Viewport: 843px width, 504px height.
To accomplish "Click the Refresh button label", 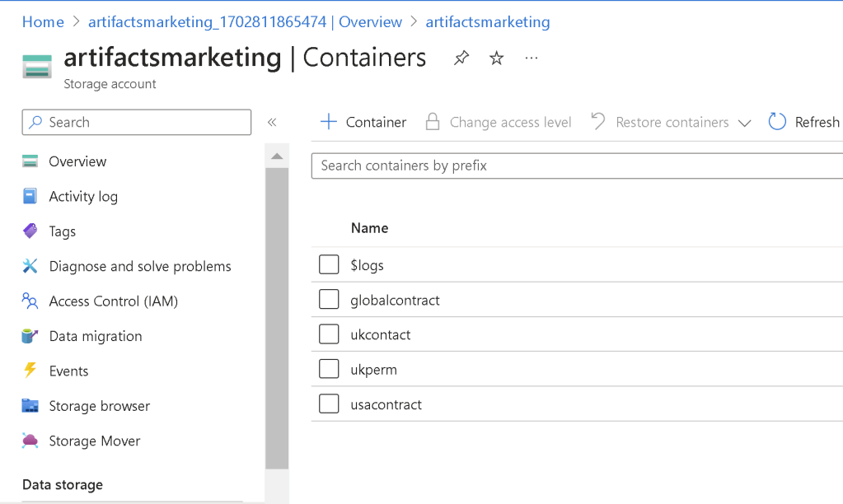I will [x=817, y=123].
